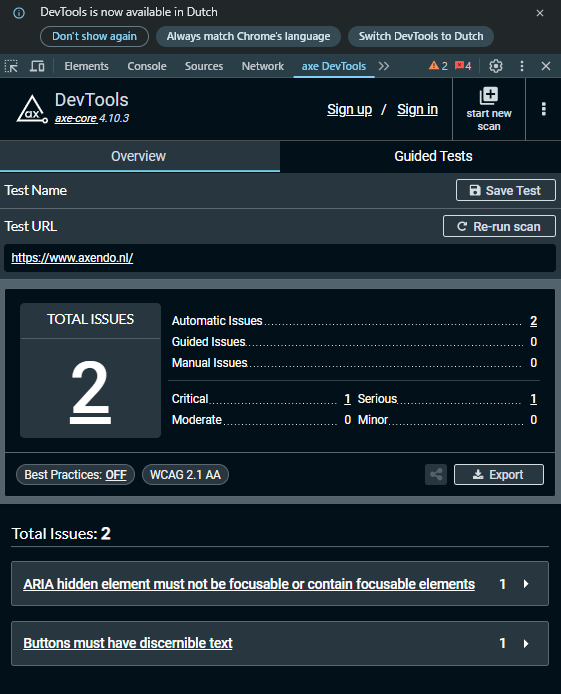Click the share results icon
This screenshot has width=561, height=694.
coord(436,474)
